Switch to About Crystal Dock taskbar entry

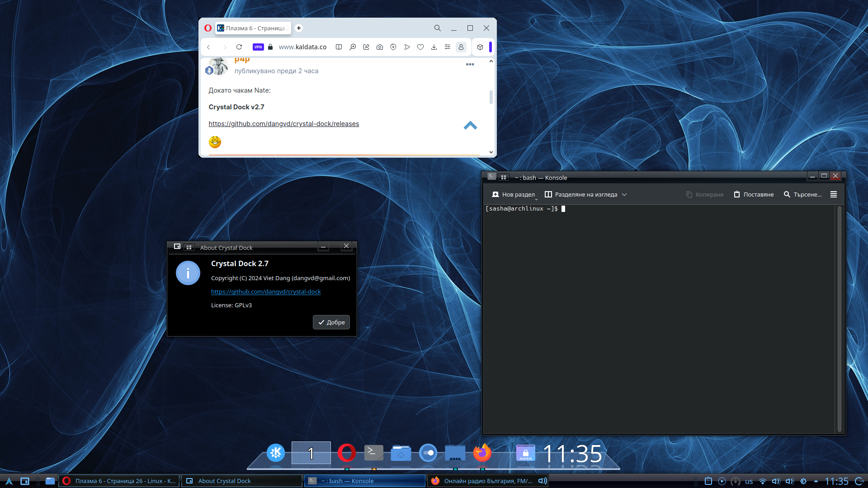241,481
